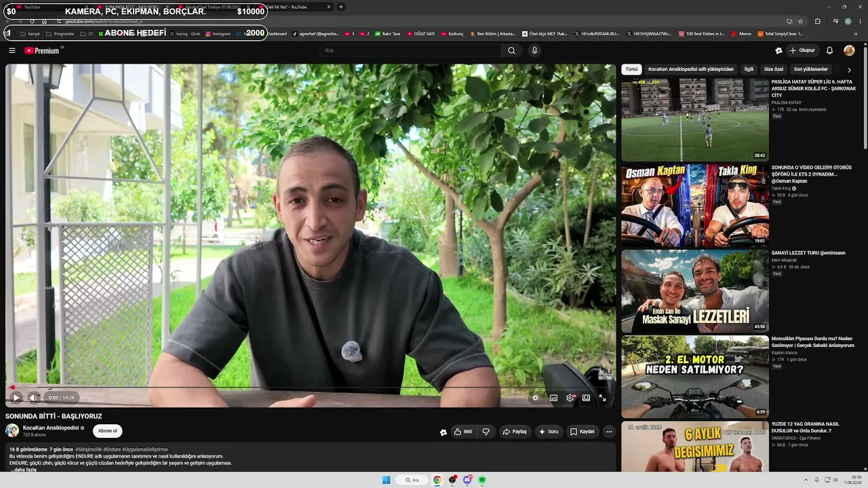This screenshot has width=868, height=488.
Task: Open '2. El Motor Neden Satılmıyor' thumbnail
Action: tap(695, 376)
